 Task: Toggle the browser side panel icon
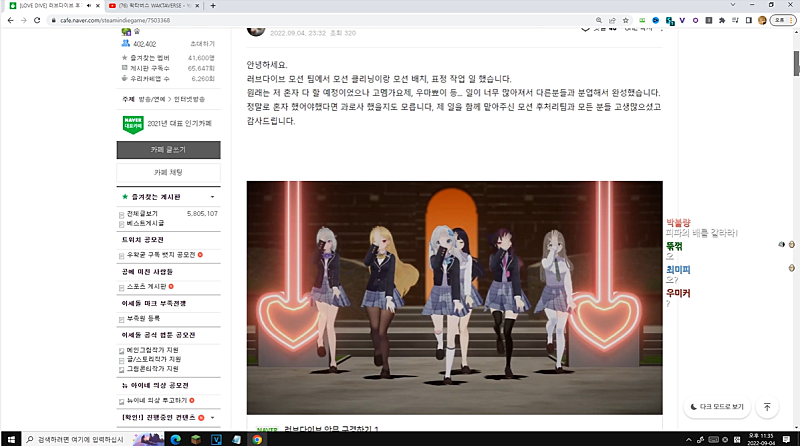748,20
